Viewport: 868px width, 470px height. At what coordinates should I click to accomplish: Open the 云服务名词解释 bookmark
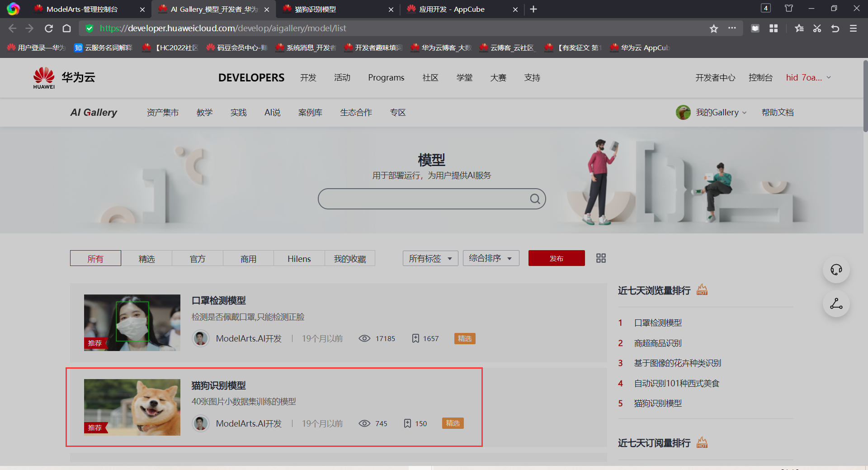tap(104, 47)
